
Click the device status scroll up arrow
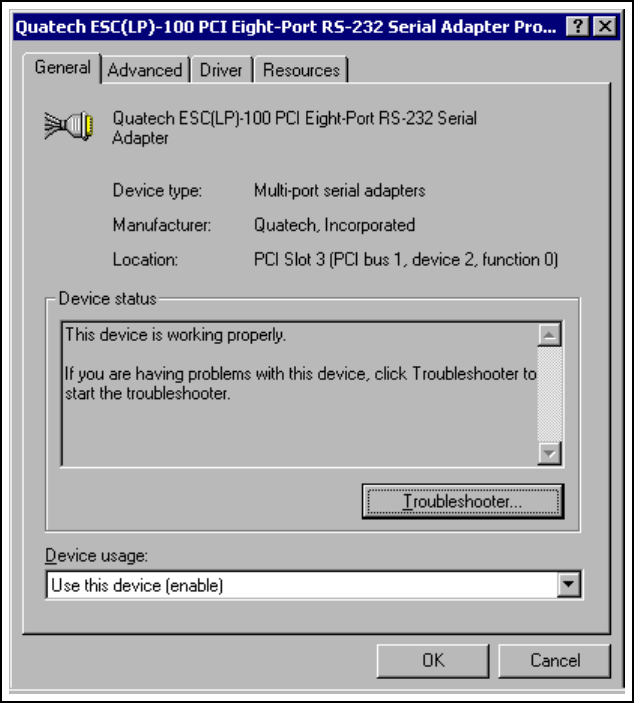(549, 334)
